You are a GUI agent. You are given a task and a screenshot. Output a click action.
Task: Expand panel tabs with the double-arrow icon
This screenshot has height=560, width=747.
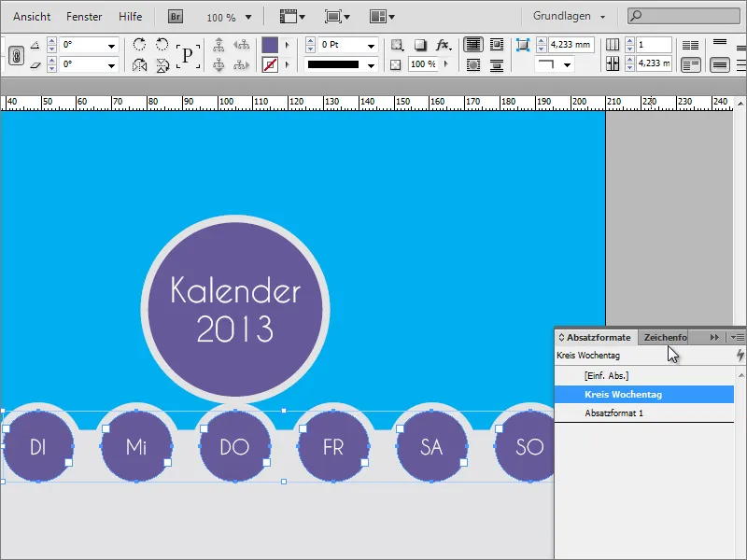point(714,337)
